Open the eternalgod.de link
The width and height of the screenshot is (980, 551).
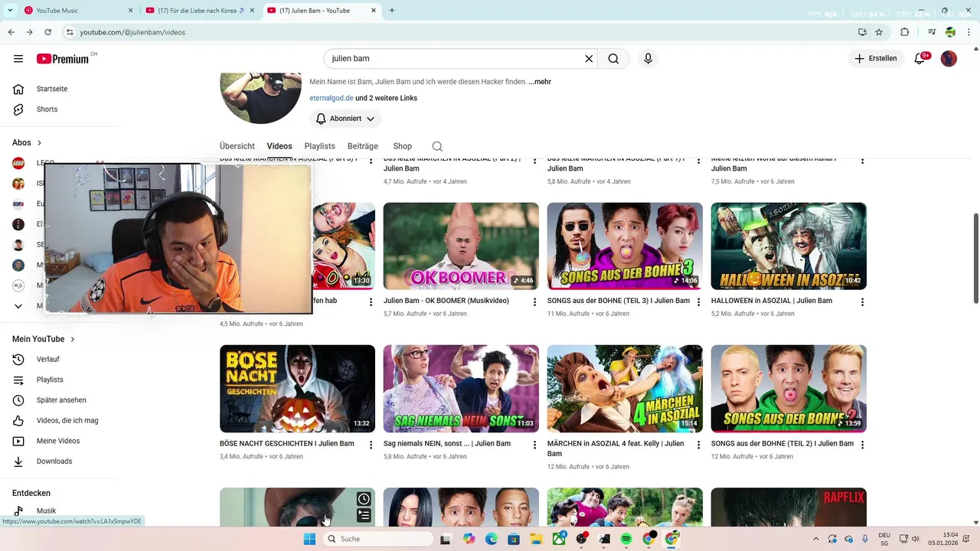click(x=332, y=98)
